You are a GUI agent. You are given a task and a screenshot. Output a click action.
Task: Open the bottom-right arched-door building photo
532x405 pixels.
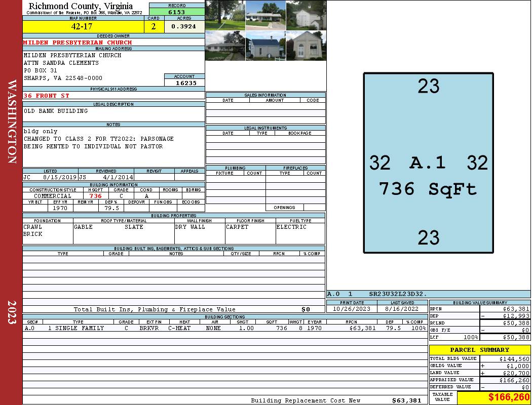306,46
